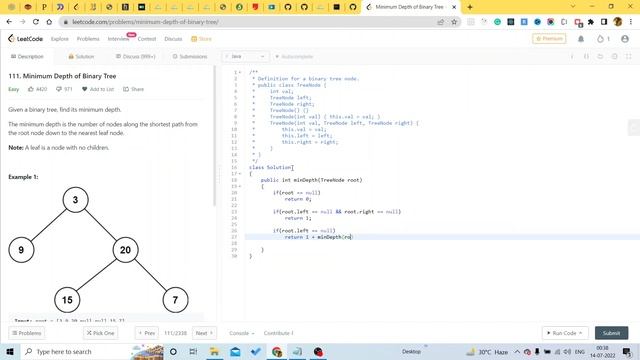Bookmark this page with the star icon
The height and width of the screenshot is (360, 640).
click(x=454, y=22)
